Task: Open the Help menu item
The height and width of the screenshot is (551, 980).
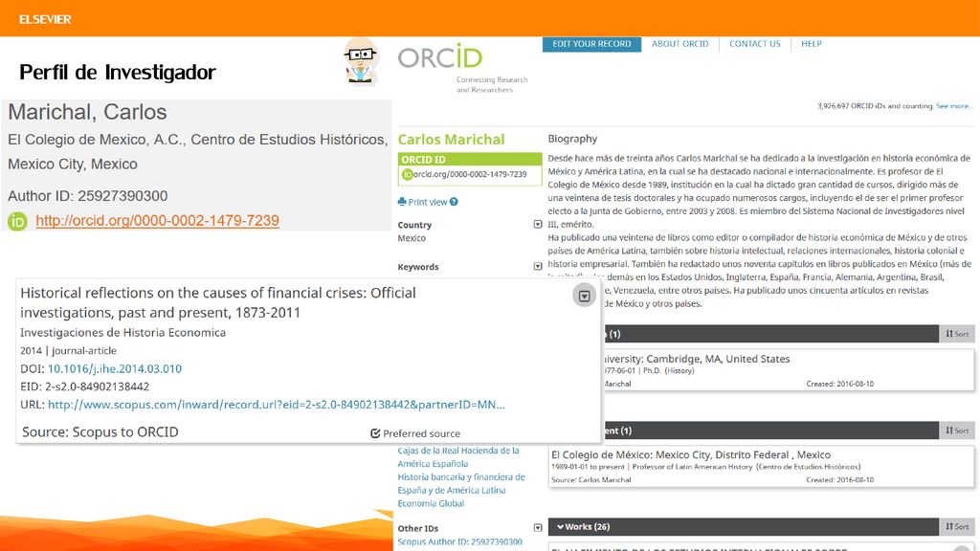Action: (x=812, y=44)
